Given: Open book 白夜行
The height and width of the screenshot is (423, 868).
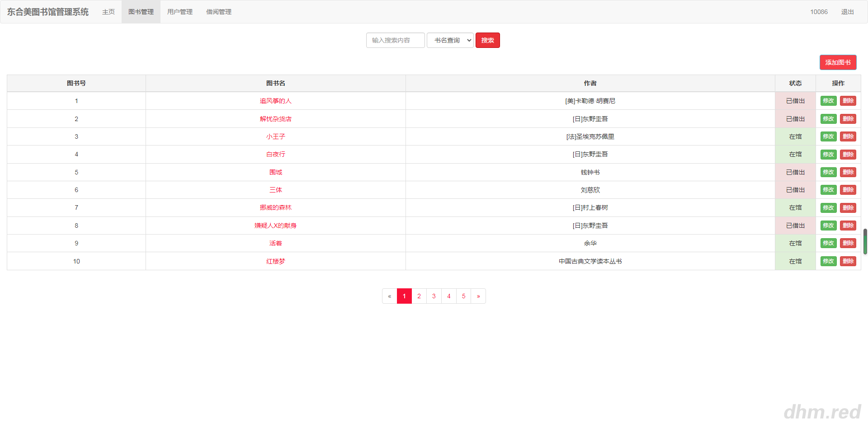Looking at the screenshot, I should [x=276, y=154].
